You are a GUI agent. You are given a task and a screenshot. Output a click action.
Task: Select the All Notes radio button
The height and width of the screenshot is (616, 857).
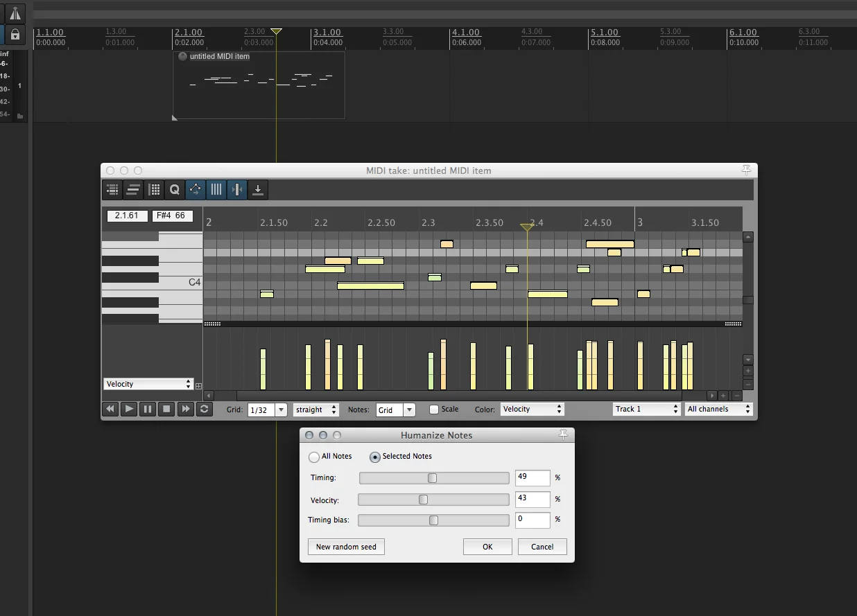pos(315,457)
